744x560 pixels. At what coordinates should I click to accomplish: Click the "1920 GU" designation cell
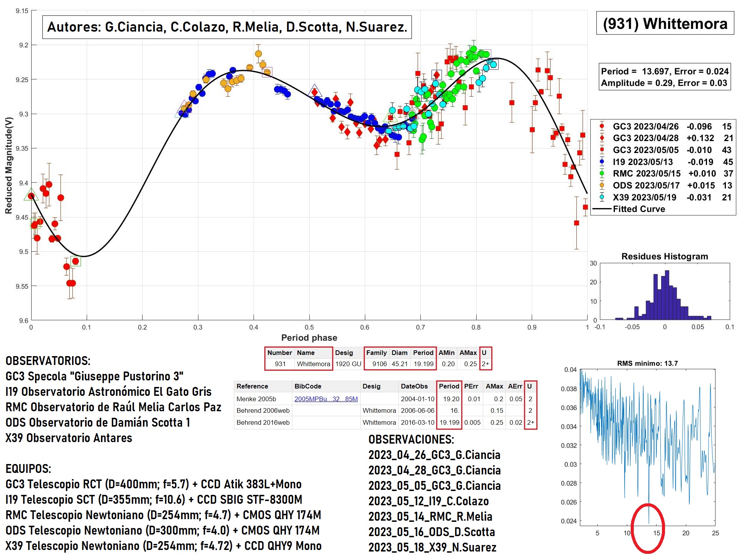pyautogui.click(x=348, y=364)
